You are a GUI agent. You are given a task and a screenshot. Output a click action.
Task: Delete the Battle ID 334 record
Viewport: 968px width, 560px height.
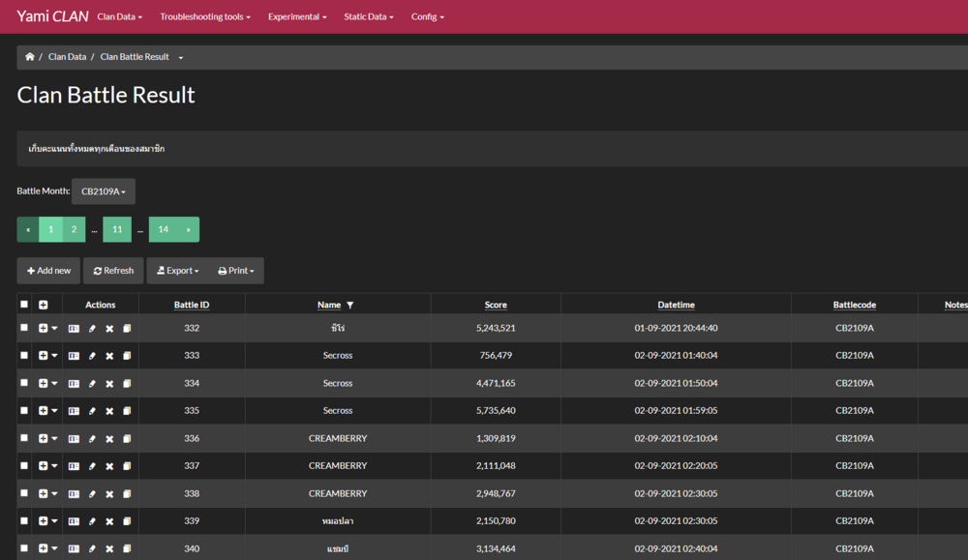point(109,384)
